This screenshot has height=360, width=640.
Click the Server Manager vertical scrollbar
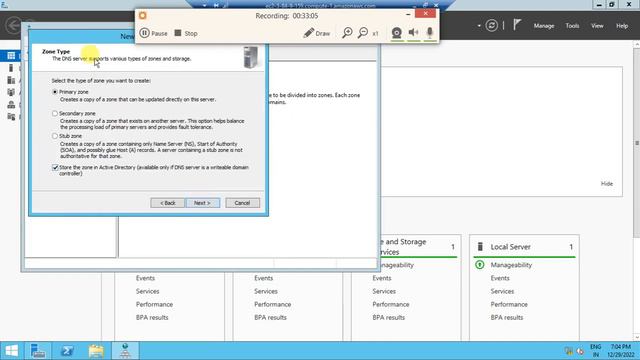(x=637, y=143)
